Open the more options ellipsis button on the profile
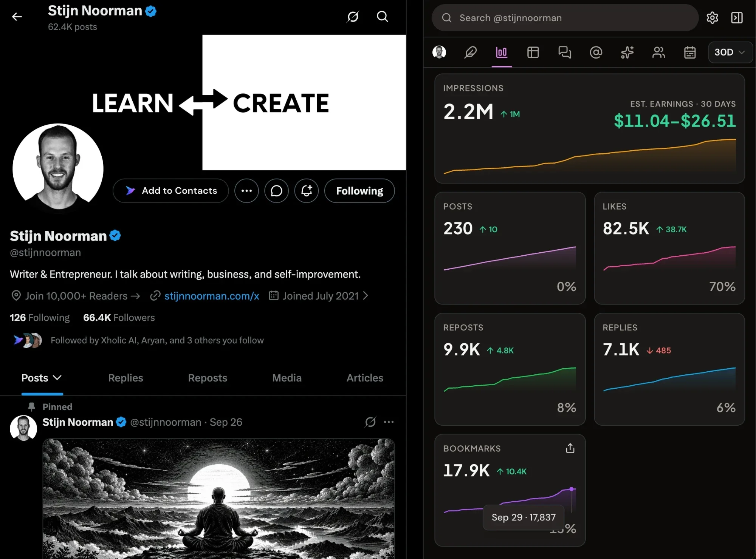756x559 pixels. pos(246,191)
